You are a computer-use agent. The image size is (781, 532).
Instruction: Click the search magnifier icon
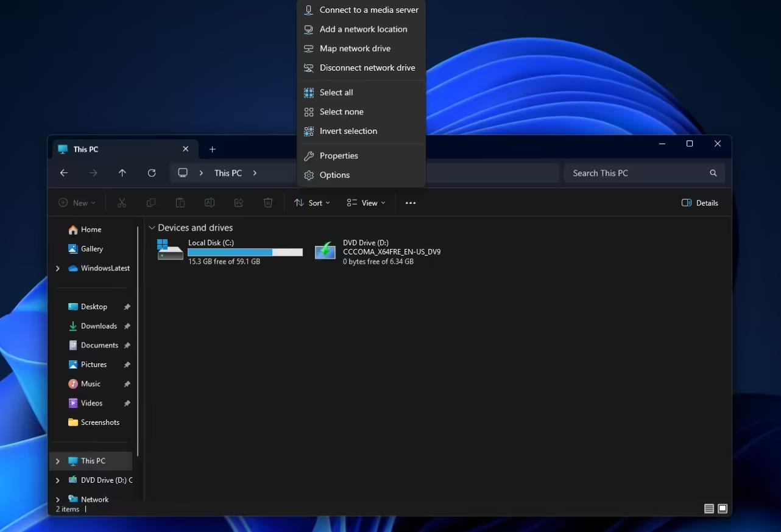click(x=713, y=173)
